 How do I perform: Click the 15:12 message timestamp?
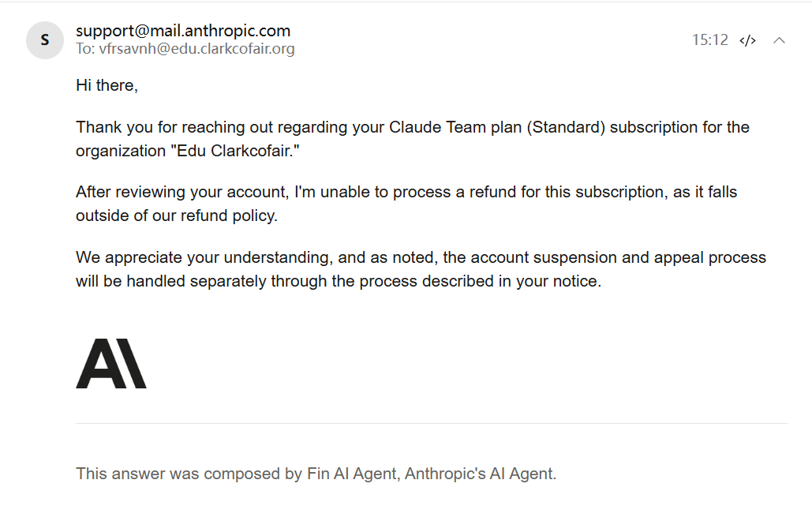click(710, 40)
